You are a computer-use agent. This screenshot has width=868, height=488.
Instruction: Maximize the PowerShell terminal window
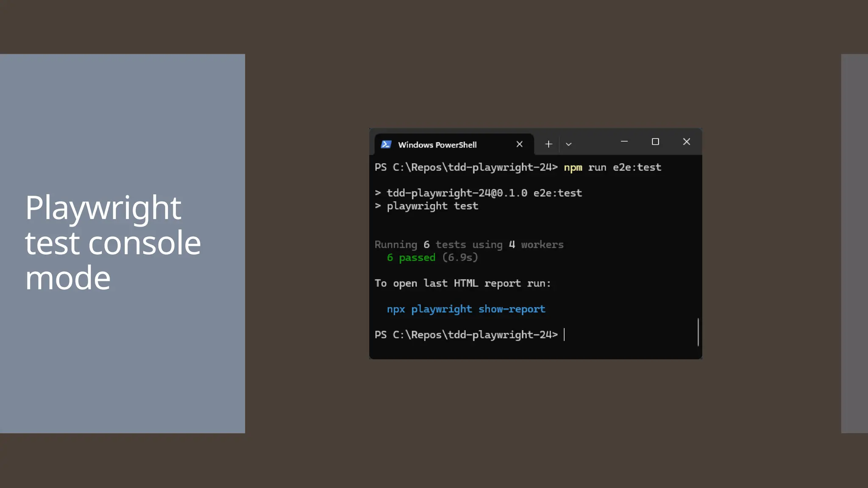pyautogui.click(x=655, y=142)
